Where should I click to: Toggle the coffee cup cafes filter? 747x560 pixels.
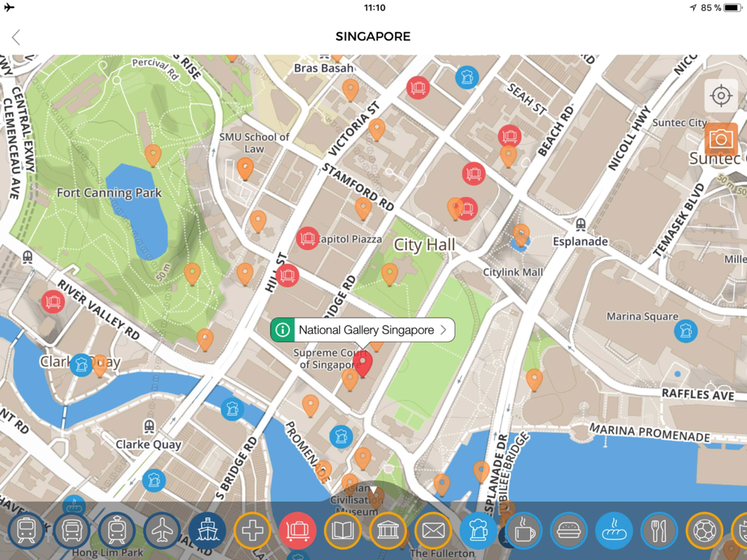[x=524, y=530]
